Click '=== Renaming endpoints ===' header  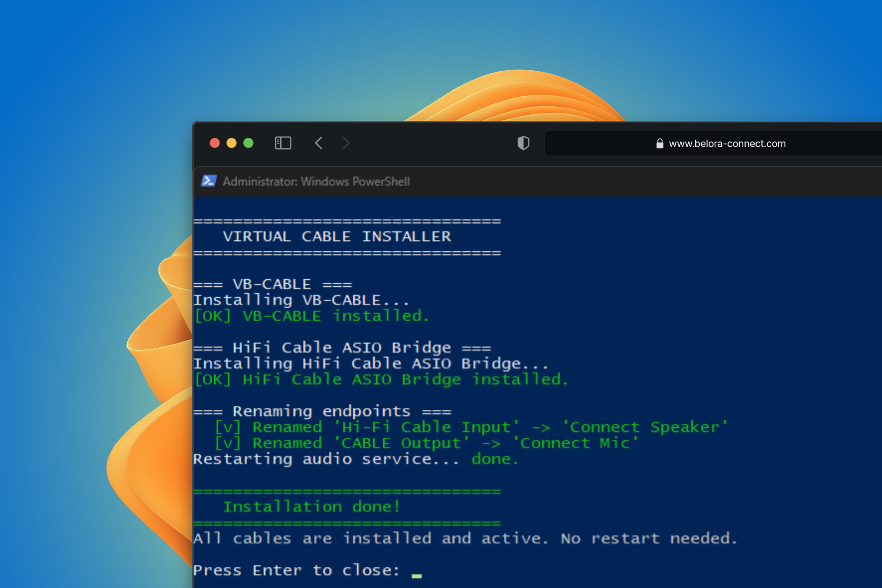point(322,412)
